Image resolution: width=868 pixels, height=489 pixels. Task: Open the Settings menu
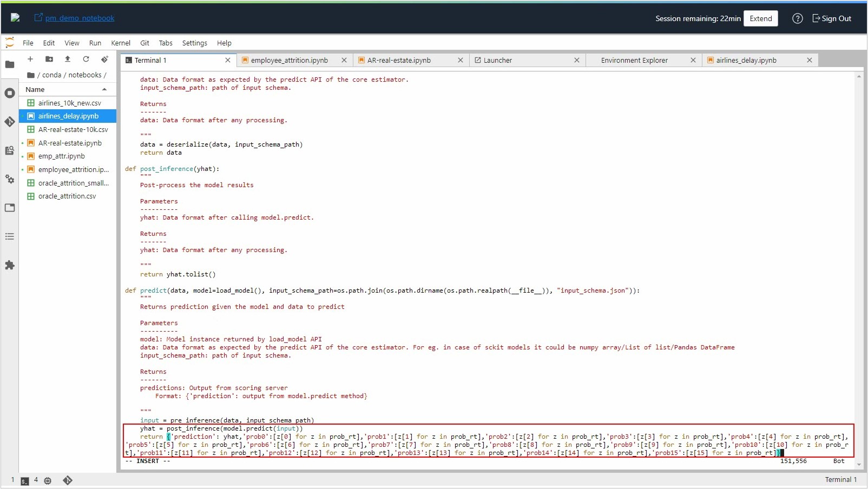195,43
